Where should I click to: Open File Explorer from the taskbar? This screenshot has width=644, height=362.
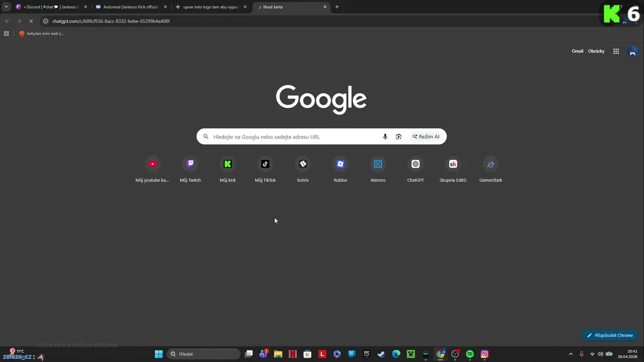click(278, 354)
